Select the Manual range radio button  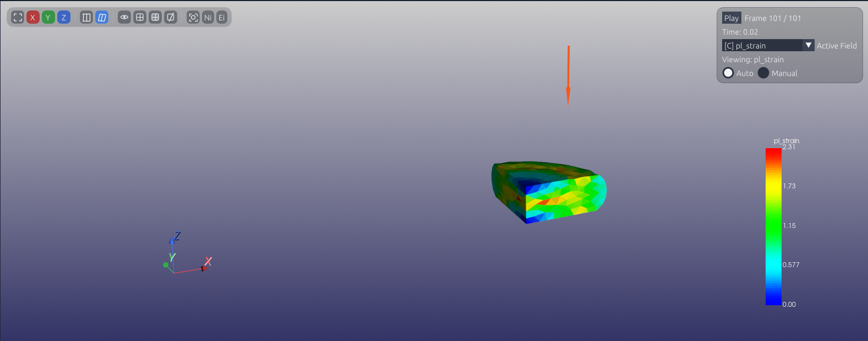763,73
